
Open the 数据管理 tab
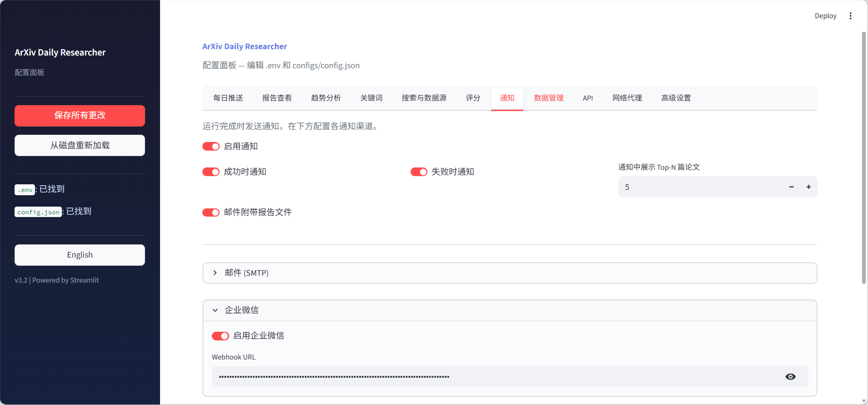(549, 98)
